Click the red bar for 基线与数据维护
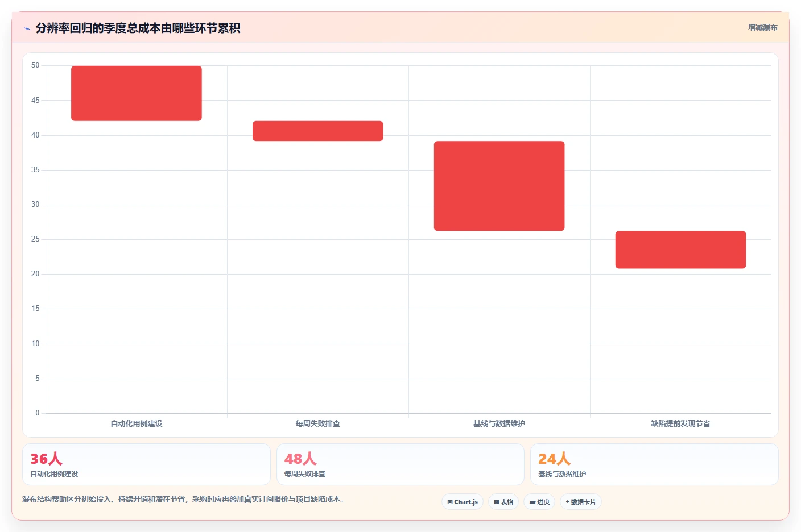Screen dimensions: 801x532 click(499, 186)
